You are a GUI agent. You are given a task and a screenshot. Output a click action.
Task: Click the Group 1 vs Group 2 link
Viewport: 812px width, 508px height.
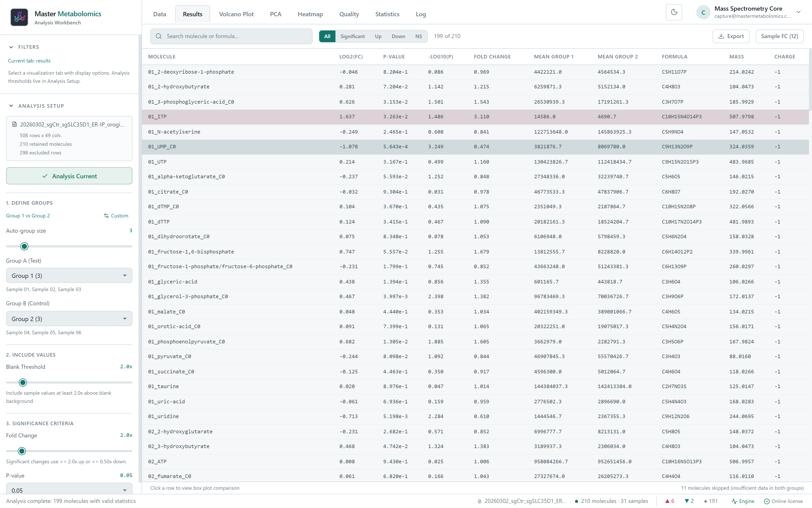click(28, 216)
